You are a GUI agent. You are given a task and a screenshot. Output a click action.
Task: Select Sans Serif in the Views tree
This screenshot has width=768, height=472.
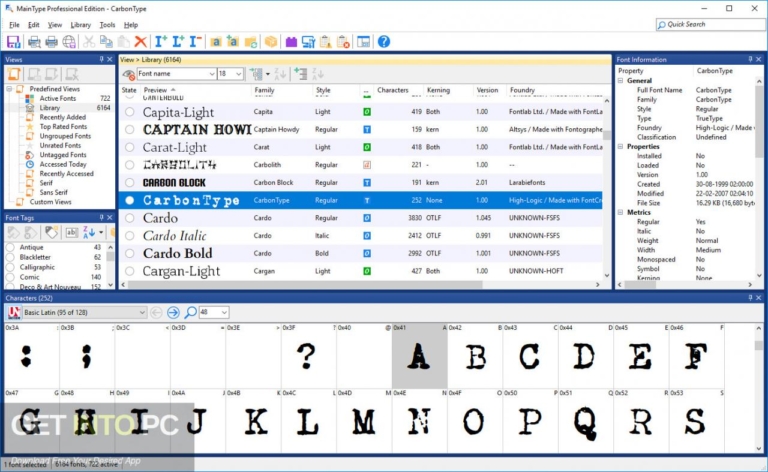click(53, 192)
